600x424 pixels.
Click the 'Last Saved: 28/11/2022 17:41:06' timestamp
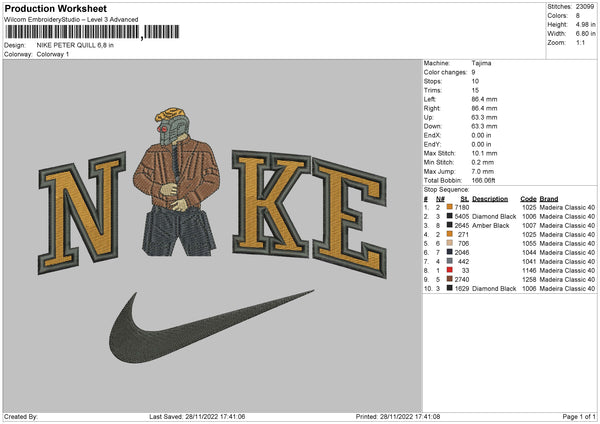(x=197, y=416)
